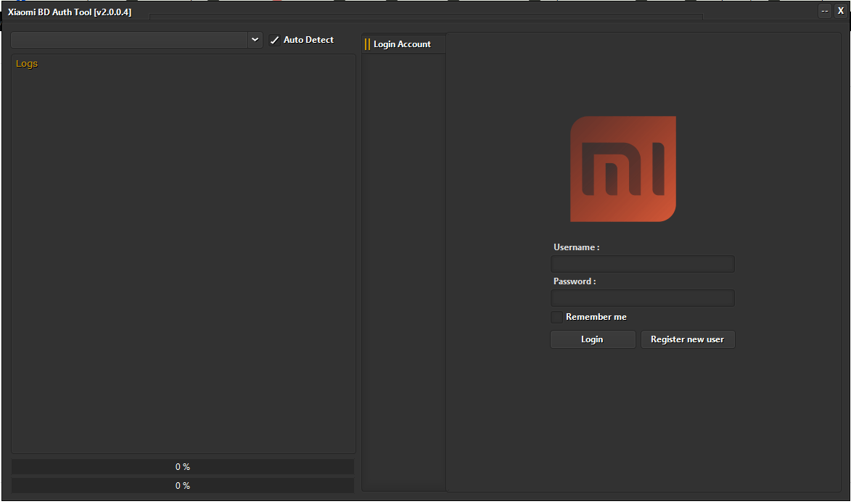Click Register new user
The width and height of the screenshot is (851, 504).
(x=688, y=339)
